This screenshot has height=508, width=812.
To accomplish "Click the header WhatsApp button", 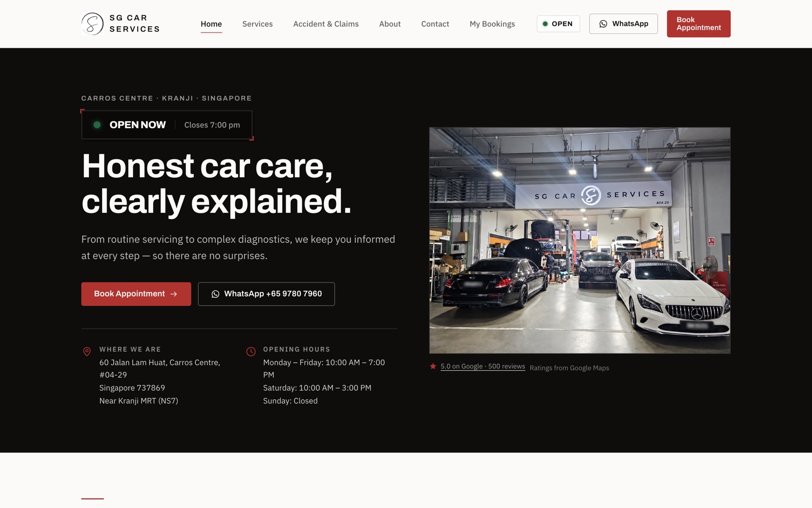I will 623,24.
